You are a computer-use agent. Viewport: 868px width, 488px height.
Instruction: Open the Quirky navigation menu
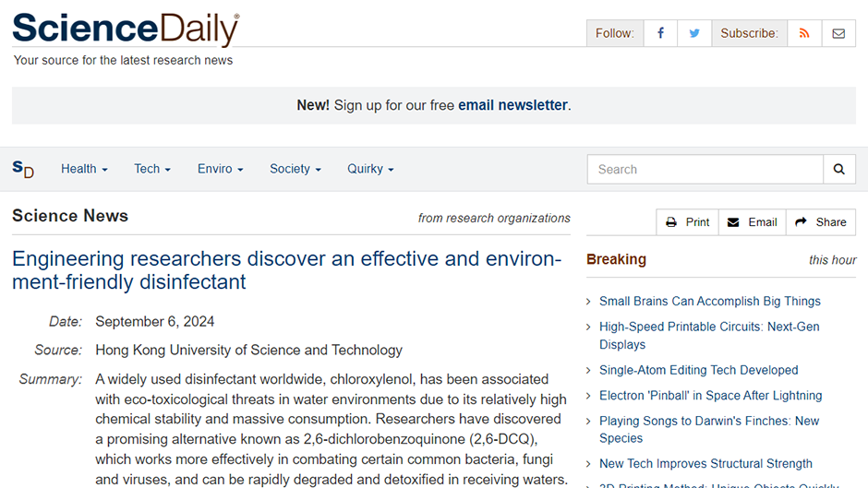[x=370, y=169]
